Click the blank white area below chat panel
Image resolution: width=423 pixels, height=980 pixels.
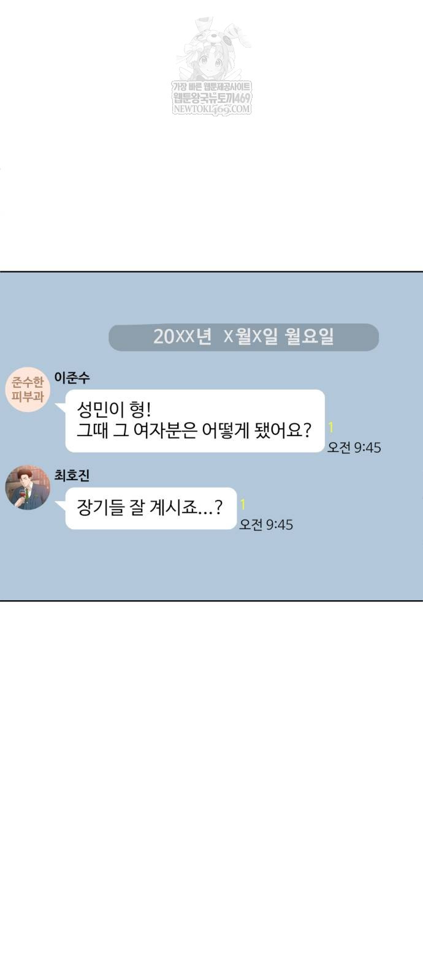(211, 790)
